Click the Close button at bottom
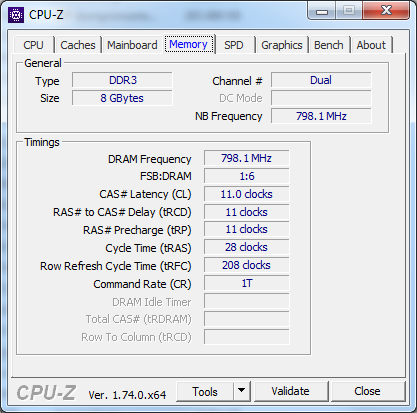This screenshot has width=417, height=413. [x=368, y=391]
